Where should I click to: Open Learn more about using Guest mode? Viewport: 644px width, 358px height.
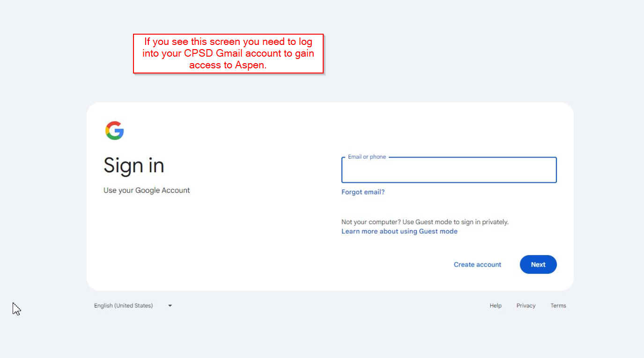(x=399, y=231)
